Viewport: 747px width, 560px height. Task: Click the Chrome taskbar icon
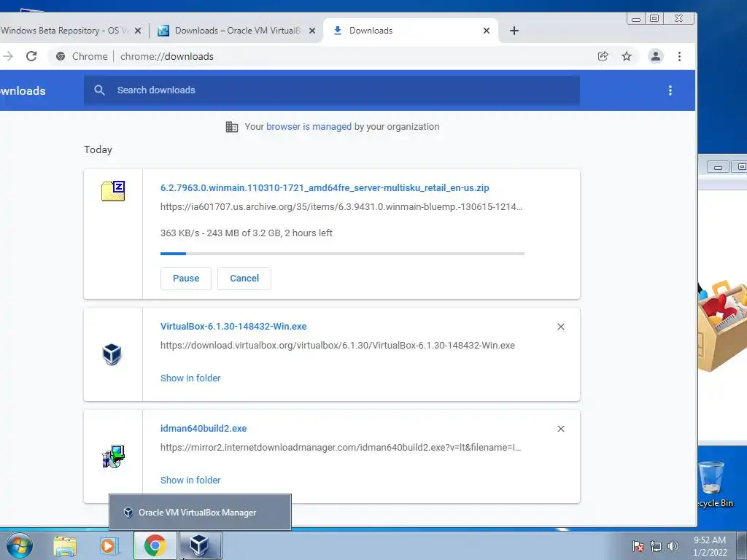tap(155, 545)
